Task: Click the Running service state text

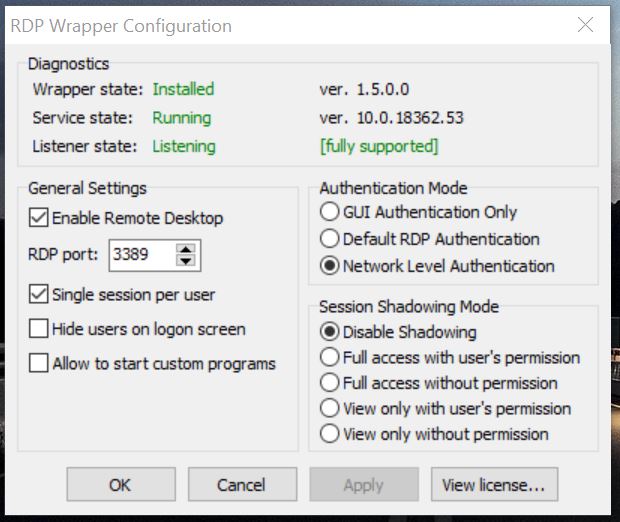Action: click(182, 118)
